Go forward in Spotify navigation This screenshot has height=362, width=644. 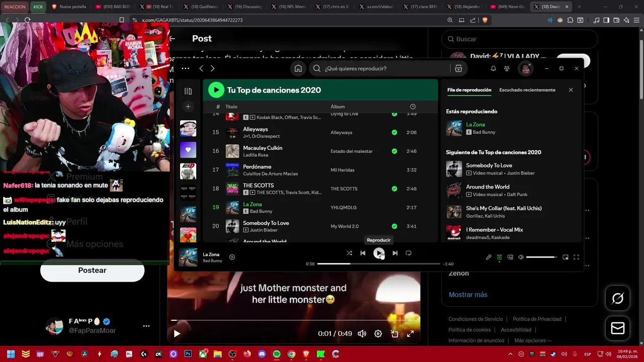212,68
